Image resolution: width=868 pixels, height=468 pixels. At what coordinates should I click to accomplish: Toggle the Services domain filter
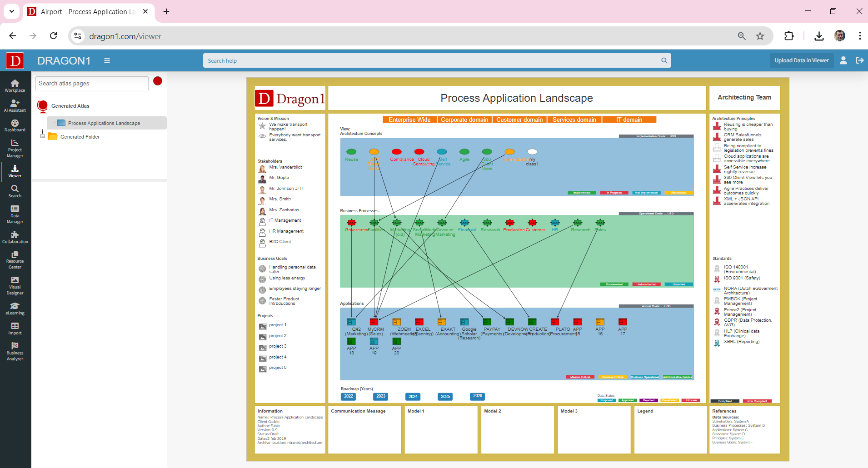(x=574, y=119)
